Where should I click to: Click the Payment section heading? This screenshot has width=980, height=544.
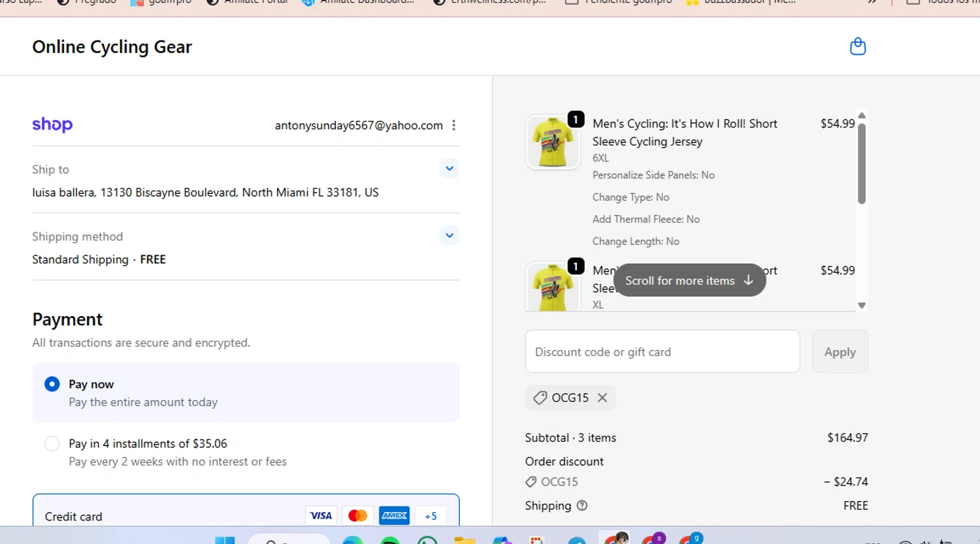click(67, 319)
